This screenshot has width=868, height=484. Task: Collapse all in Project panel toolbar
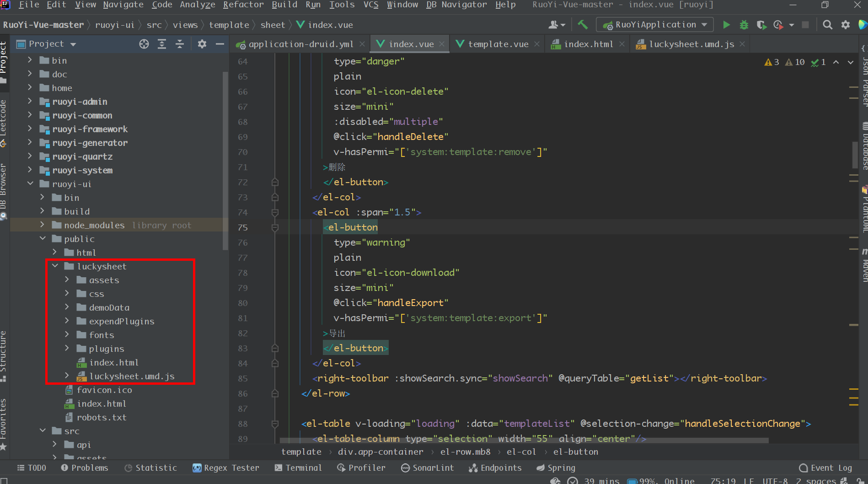(180, 44)
